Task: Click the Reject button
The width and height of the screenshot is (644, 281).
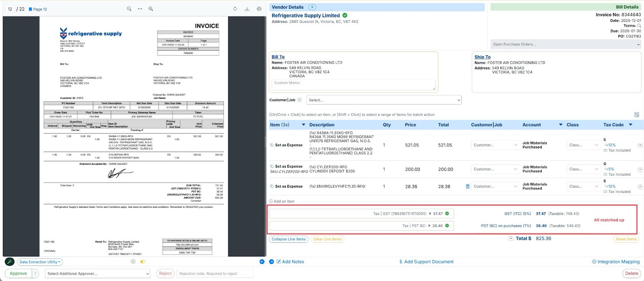Action: click(x=165, y=273)
